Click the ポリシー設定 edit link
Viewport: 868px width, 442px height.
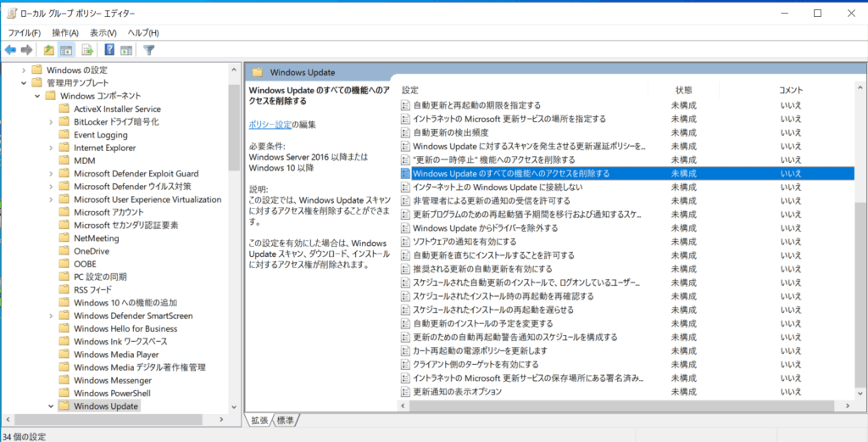[270, 125]
